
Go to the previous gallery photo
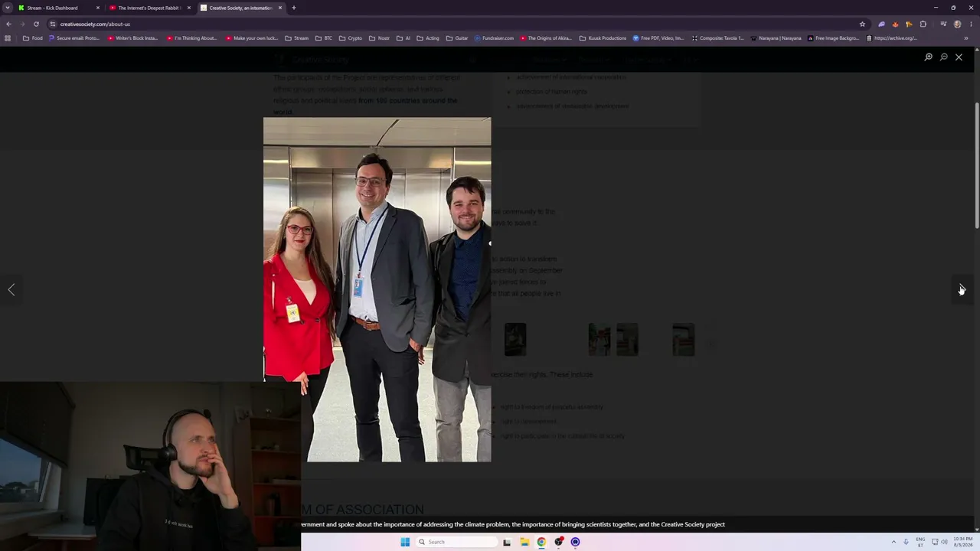(11, 289)
